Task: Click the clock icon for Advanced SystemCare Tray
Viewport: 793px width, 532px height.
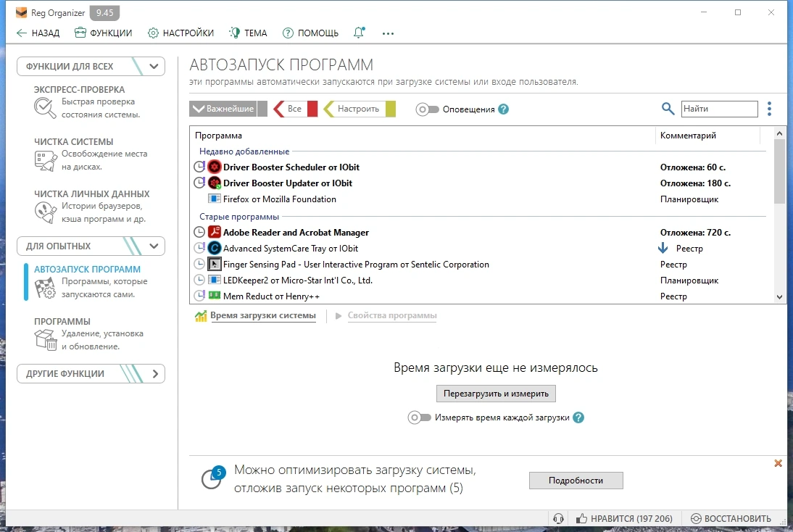Action: (199, 248)
